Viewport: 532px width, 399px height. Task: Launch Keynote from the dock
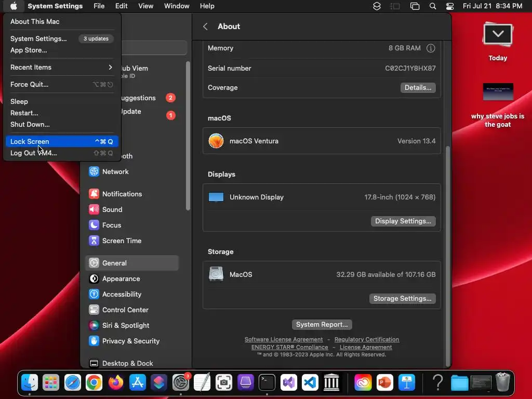point(406,382)
